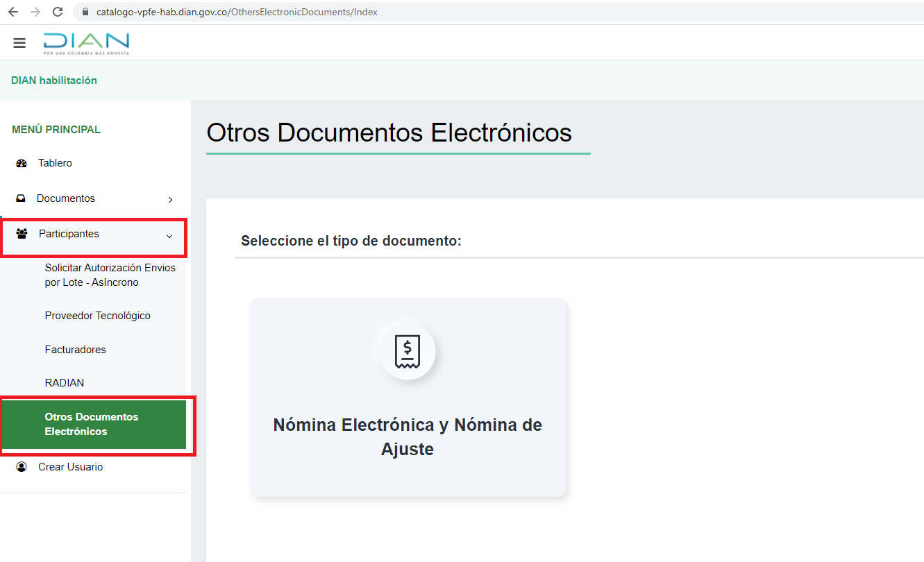Screen dimensions: 924x562
Task: Open Solicitar Autorización Envíos por Lote
Action: (x=110, y=275)
